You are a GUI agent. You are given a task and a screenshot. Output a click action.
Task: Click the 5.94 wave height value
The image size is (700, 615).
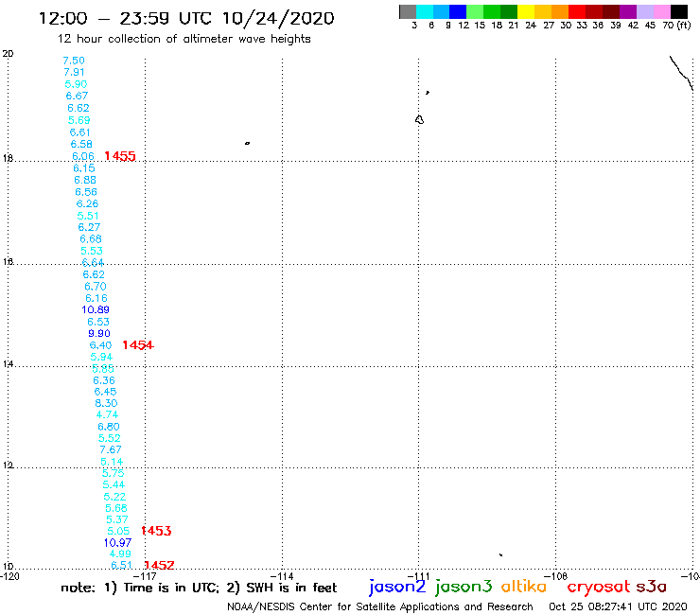[x=101, y=357]
